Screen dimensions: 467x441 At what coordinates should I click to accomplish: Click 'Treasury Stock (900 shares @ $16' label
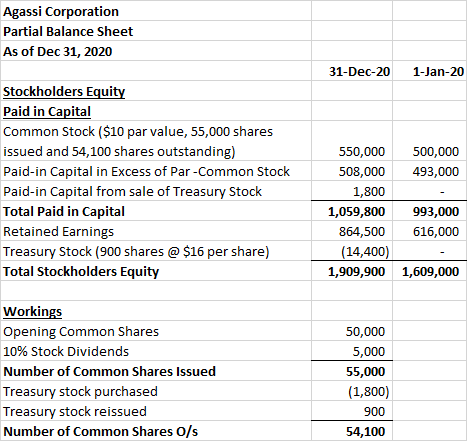pos(136,252)
